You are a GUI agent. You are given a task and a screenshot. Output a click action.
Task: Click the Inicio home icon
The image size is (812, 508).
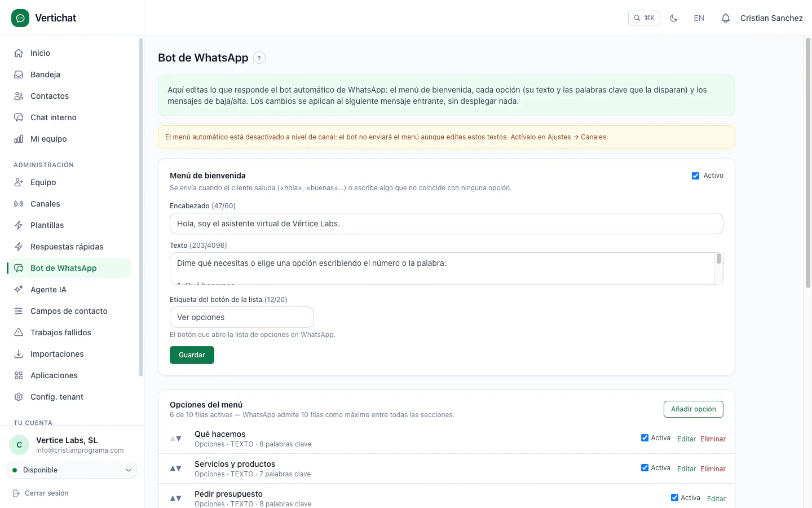(x=19, y=53)
